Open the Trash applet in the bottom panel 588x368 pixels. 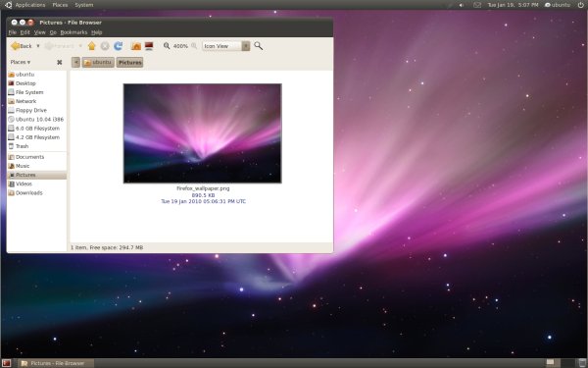(x=581, y=363)
